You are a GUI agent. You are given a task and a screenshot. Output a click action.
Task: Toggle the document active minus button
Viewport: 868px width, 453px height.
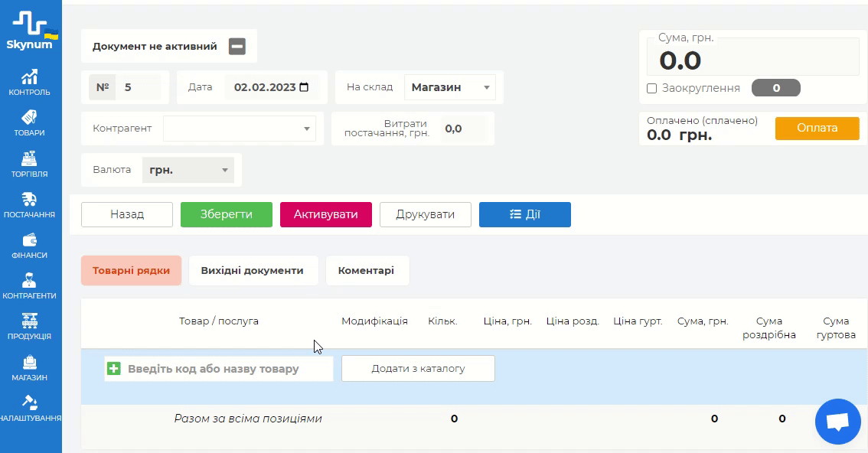pos(237,47)
